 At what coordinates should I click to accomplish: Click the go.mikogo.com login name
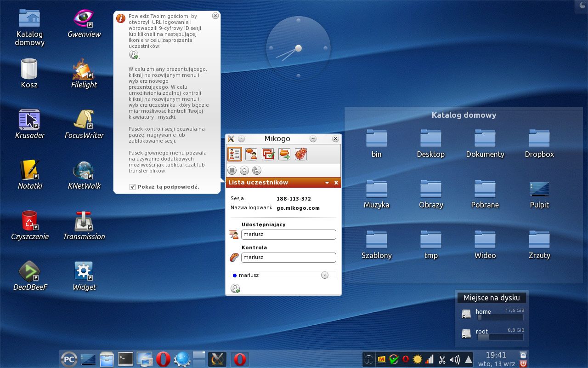point(298,208)
